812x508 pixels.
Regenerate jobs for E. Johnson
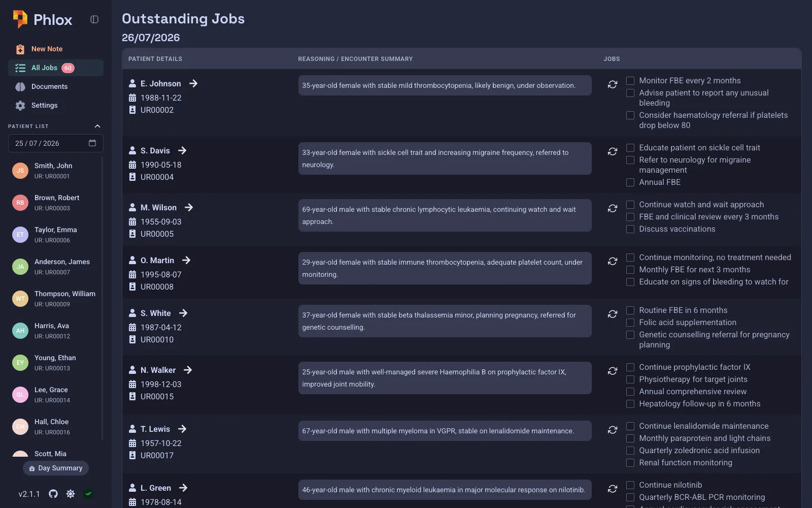(x=613, y=84)
